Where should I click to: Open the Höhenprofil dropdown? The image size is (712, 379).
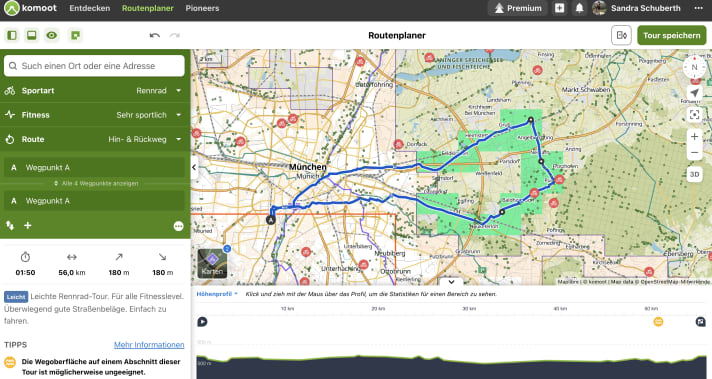217,294
